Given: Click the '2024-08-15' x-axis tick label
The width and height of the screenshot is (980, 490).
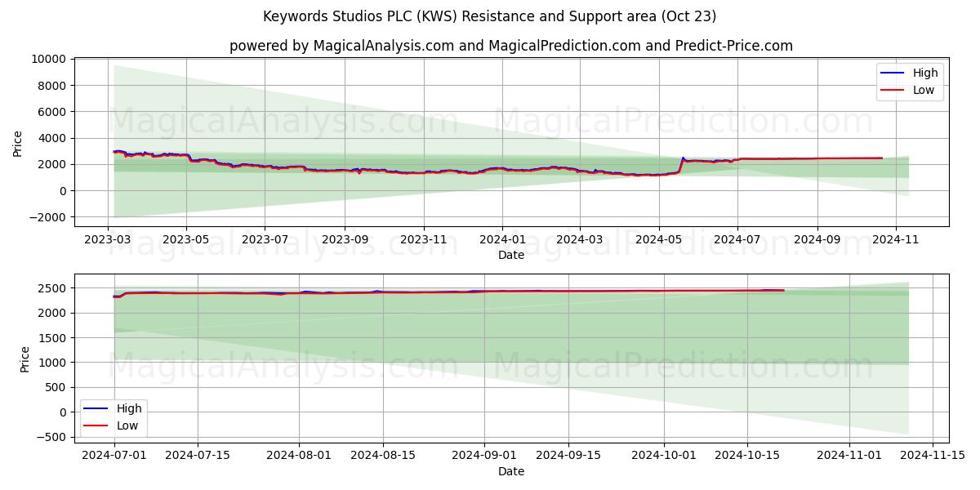Looking at the screenshot, I should pyautogui.click(x=383, y=457).
